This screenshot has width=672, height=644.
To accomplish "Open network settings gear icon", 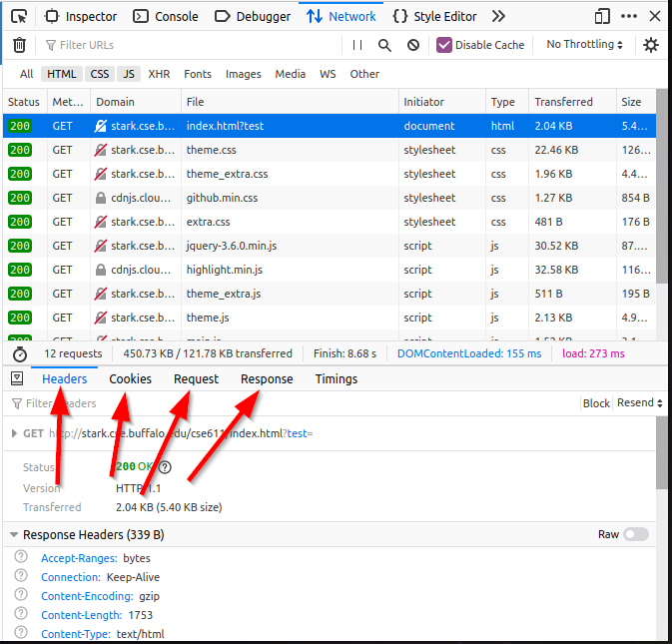I will 651,45.
